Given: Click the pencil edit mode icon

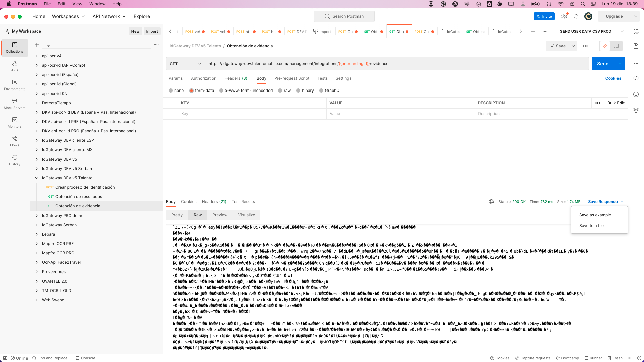Looking at the screenshot, I should click(x=605, y=46).
